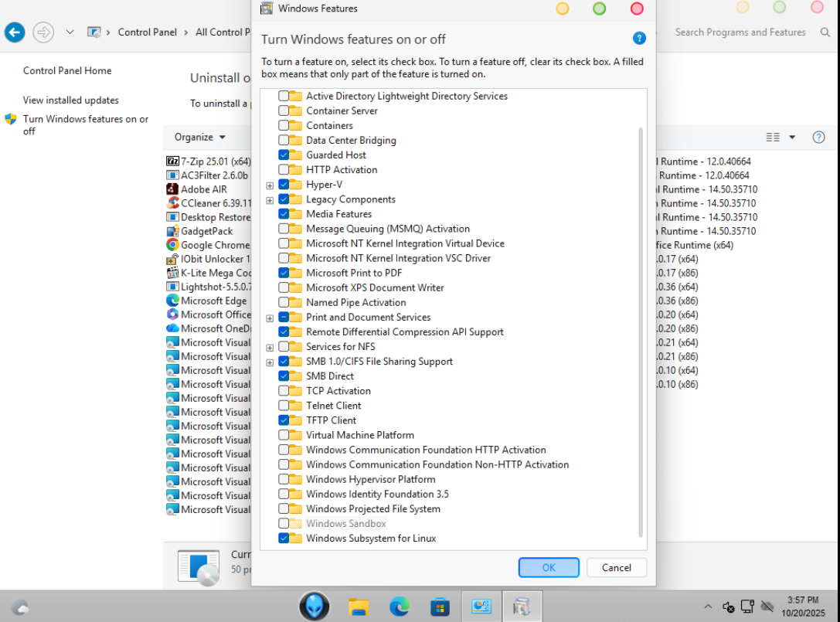Click the change view icon in toolbar
The width and height of the screenshot is (840, 622).
[x=773, y=138]
